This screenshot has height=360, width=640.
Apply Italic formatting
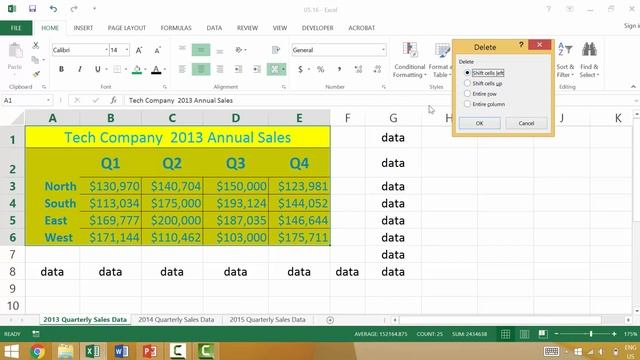80,69
